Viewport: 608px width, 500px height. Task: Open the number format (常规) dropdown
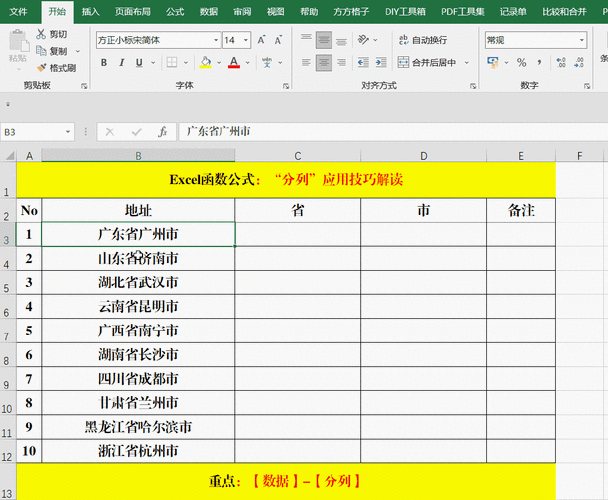pos(582,40)
